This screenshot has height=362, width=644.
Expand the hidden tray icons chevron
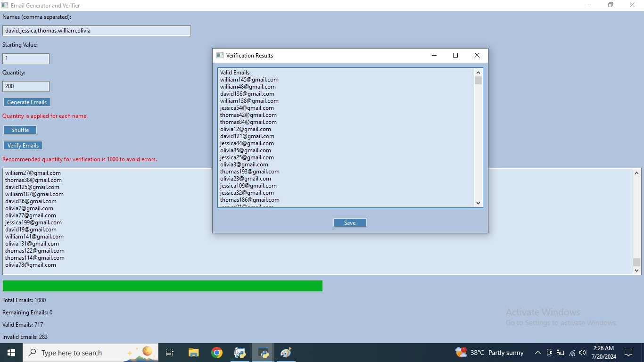click(538, 353)
